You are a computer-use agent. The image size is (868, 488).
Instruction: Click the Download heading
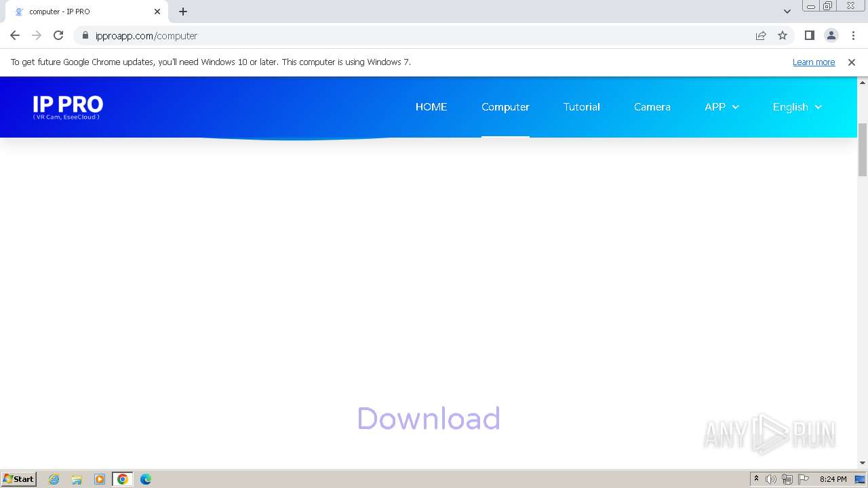[x=429, y=418]
